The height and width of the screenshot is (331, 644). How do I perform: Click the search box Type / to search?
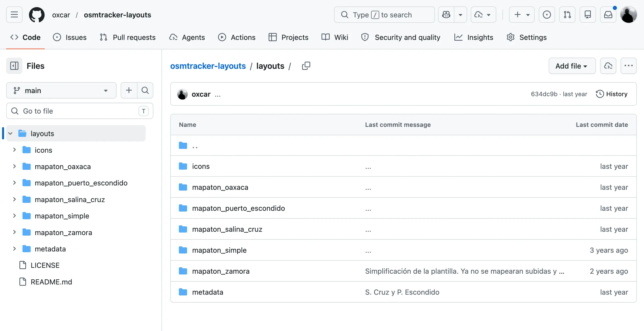[x=384, y=15]
